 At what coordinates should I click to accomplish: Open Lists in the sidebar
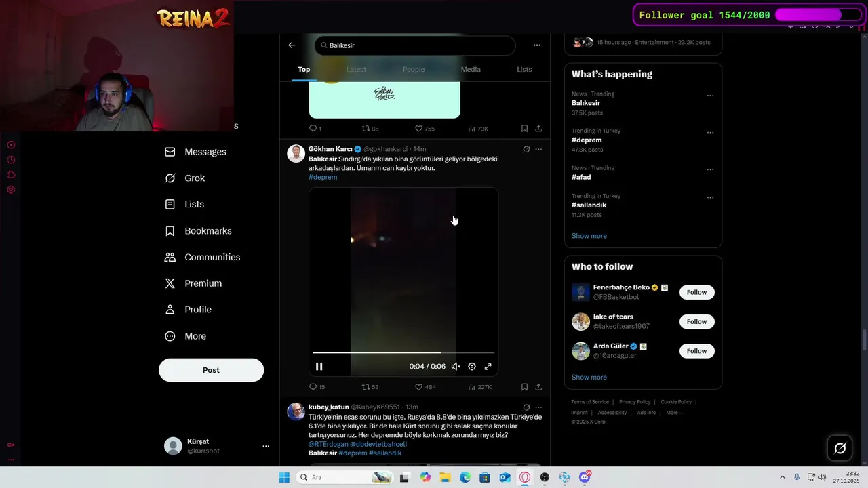(185, 204)
